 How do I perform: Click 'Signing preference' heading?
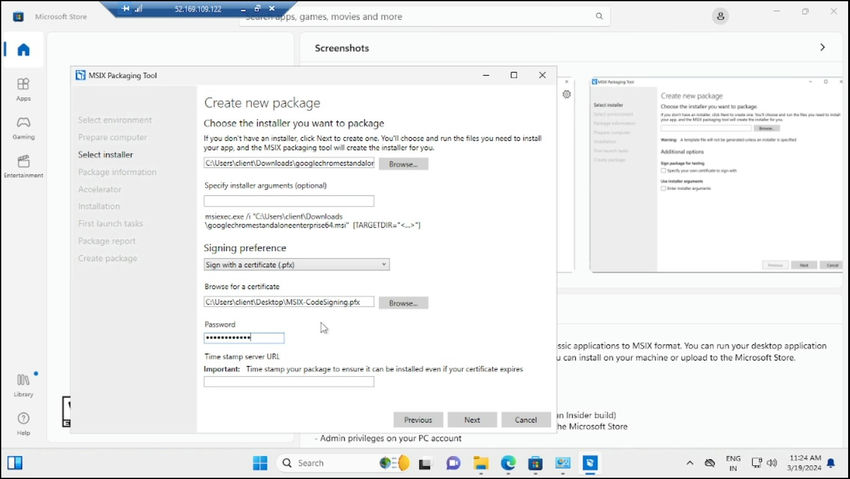pos(244,248)
